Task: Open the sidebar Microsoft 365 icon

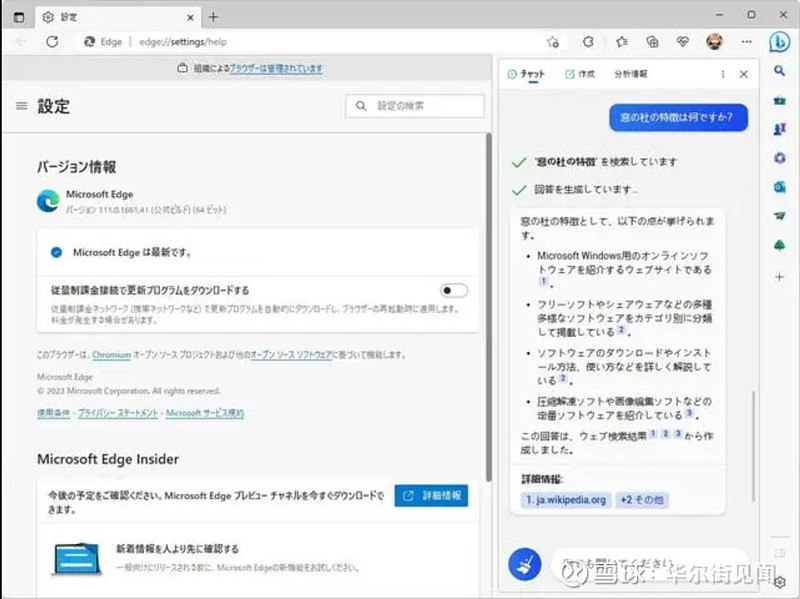Action: (779, 158)
